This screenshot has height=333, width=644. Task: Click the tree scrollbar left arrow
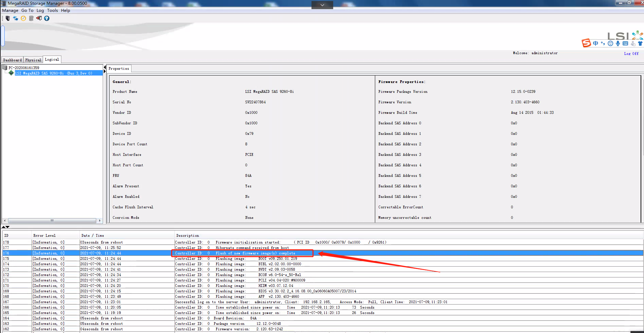[4, 221]
